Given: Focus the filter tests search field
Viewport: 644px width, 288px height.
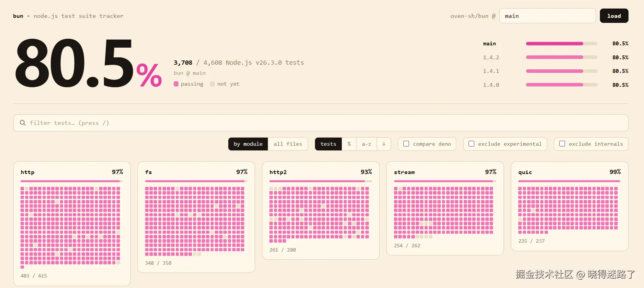Looking at the screenshot, I should click(321, 123).
